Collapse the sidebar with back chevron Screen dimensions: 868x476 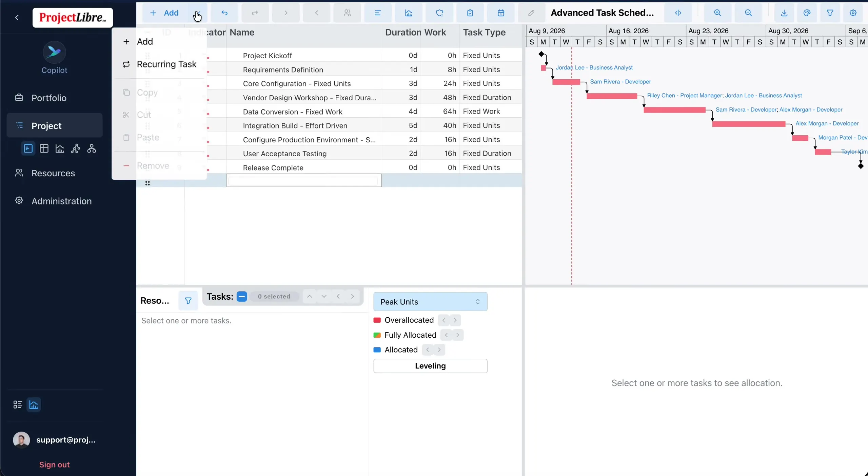pos(17,18)
